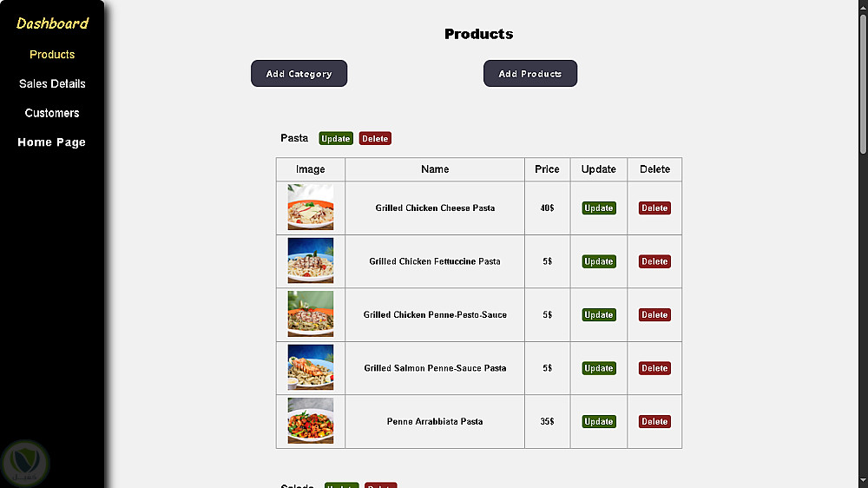Click Grilled Chicken Fettuccine Pasta thumbnail

(x=311, y=260)
